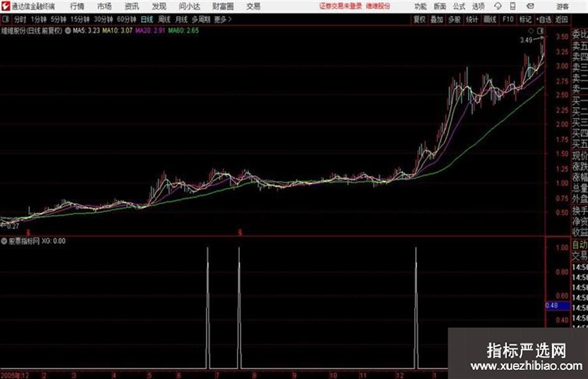This screenshot has width=588, height=379.
Task: Open the 版面 menu
Action: coord(439,6)
